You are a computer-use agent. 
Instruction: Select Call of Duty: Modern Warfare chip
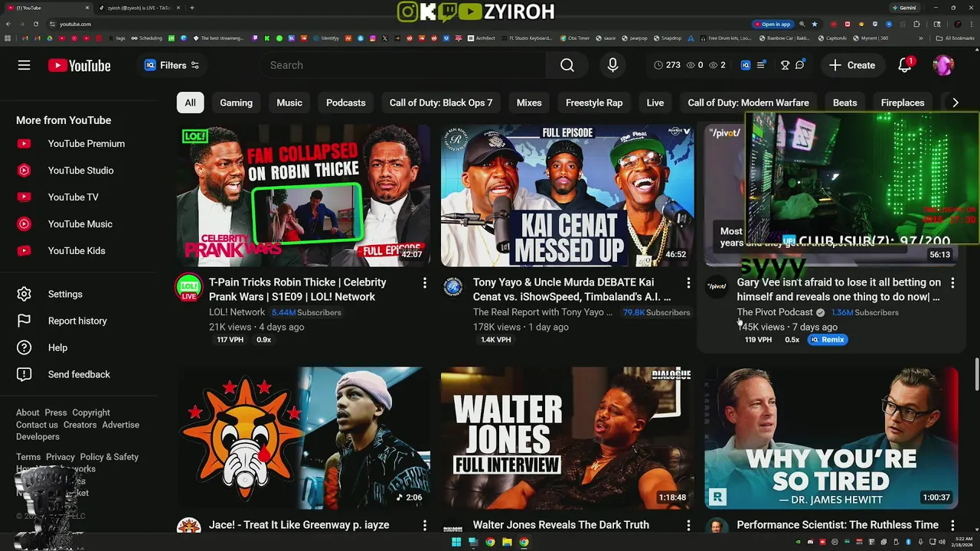pos(748,103)
